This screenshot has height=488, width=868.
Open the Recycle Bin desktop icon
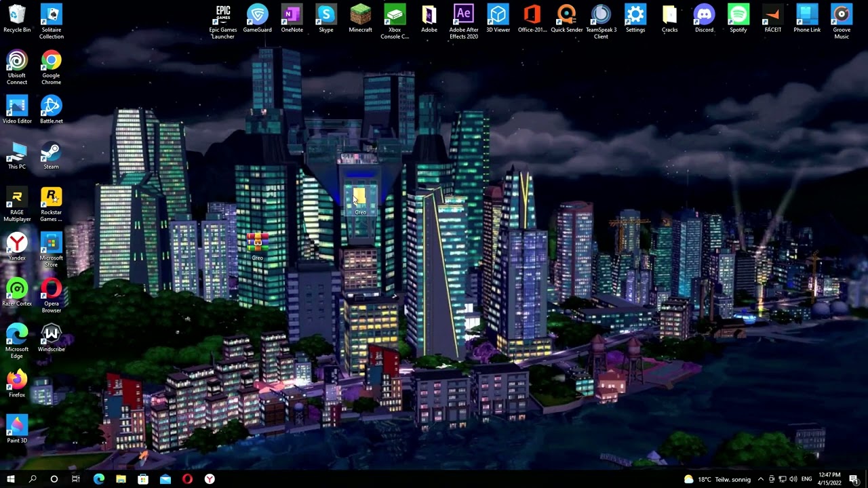[x=17, y=19]
